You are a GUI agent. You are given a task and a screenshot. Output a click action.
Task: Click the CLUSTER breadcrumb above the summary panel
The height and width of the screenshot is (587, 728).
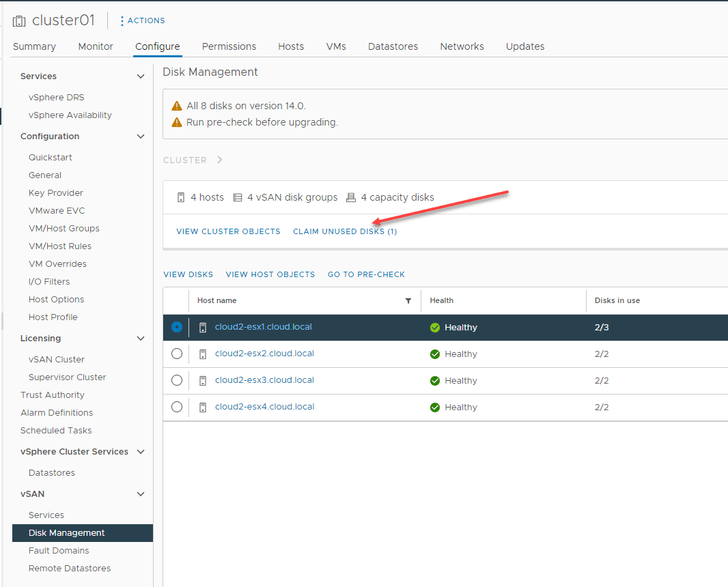(x=184, y=160)
